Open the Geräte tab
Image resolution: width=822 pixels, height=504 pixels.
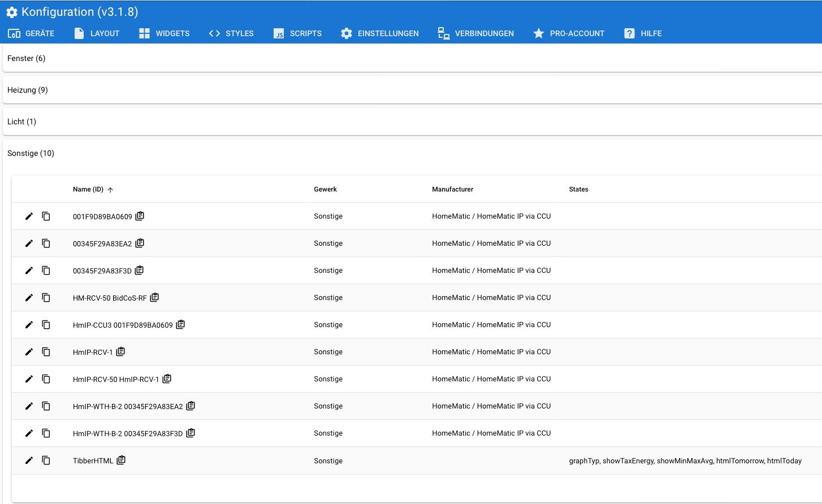coord(31,33)
